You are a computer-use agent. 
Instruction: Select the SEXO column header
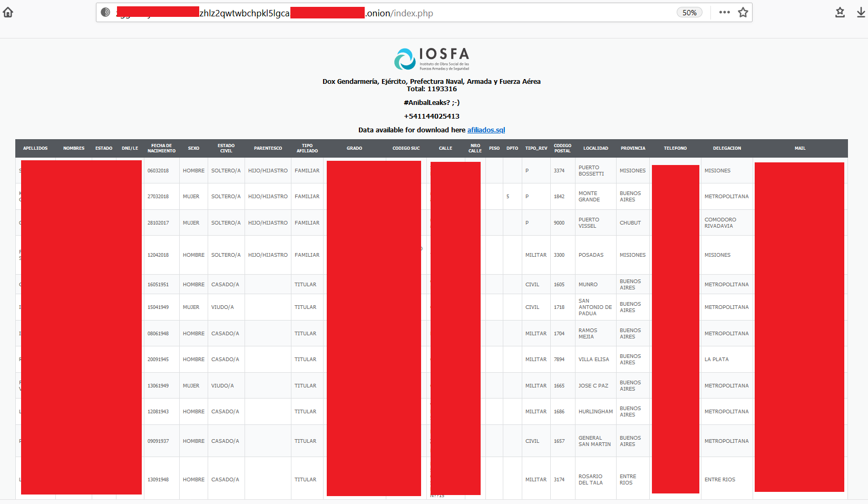click(193, 148)
